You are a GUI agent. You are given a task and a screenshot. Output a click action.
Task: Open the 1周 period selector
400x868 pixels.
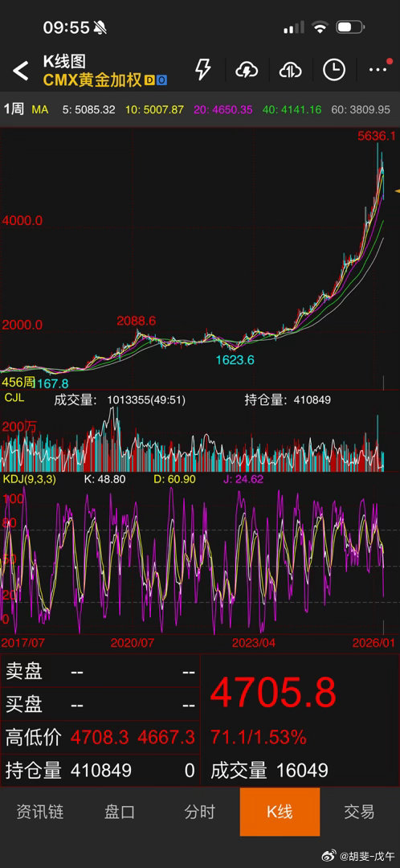[14, 109]
